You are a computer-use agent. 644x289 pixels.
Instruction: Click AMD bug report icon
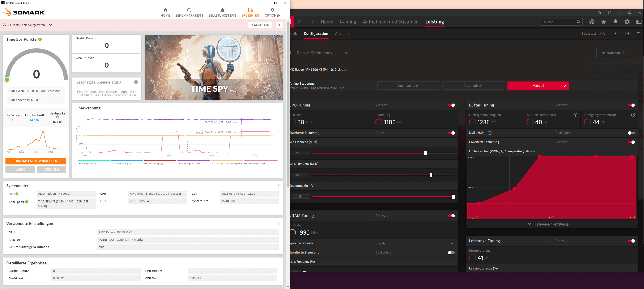pos(600,13)
